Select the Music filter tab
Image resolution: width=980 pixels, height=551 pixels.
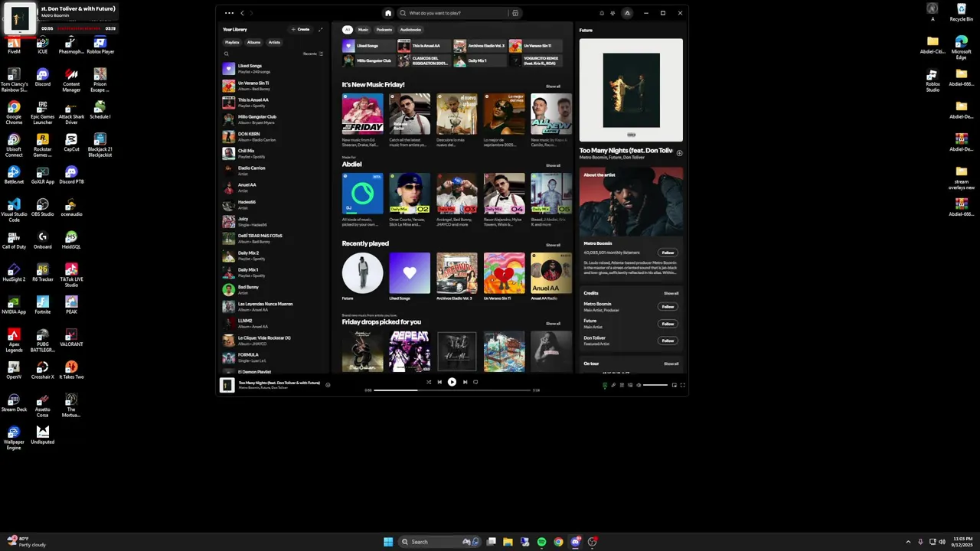click(x=363, y=30)
